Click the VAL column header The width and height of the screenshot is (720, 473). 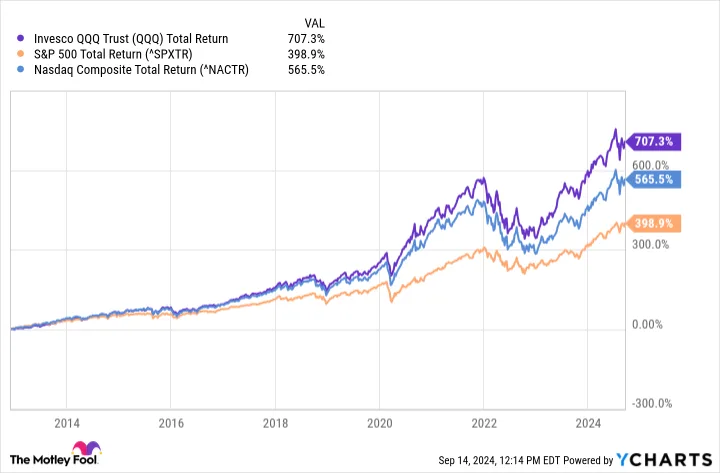[314, 23]
